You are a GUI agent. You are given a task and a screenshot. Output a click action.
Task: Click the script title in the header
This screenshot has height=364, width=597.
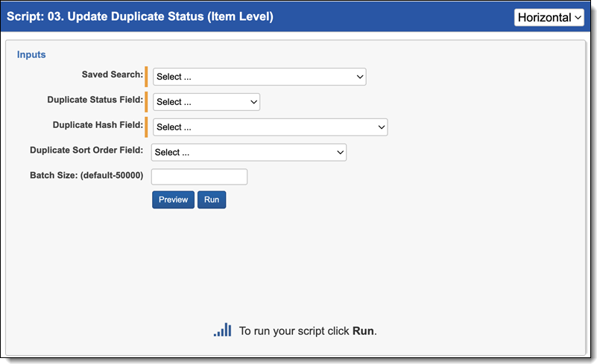[140, 17]
